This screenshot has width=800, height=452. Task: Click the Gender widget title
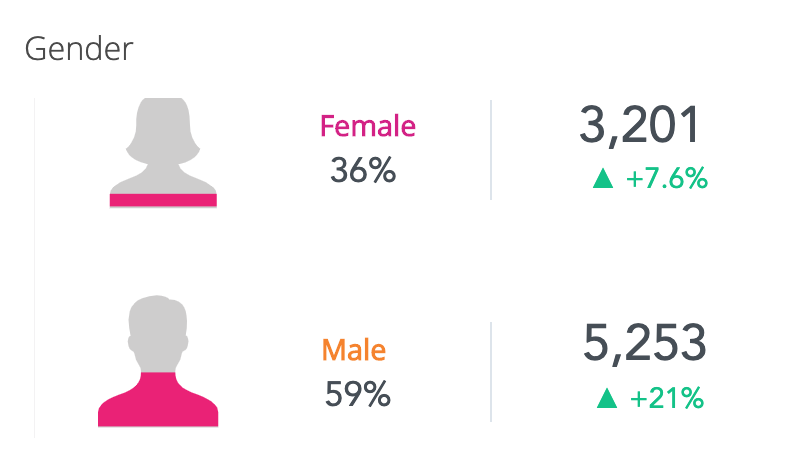pyautogui.click(x=79, y=49)
